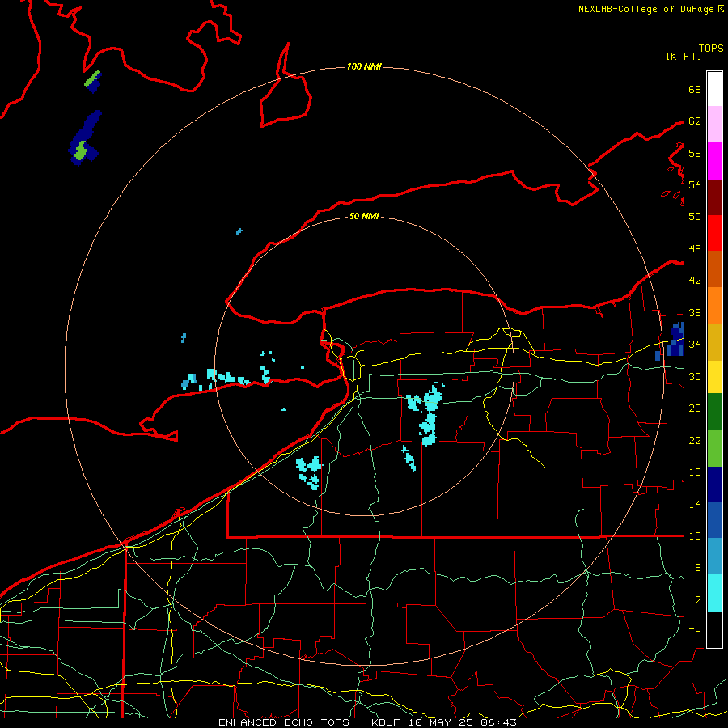Pick the magenta legend color block
This screenshot has width=728, height=728.
[x=714, y=161]
